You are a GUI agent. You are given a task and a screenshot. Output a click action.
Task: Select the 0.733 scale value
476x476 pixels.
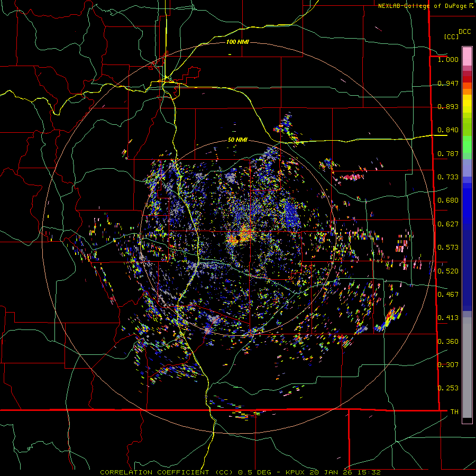tap(448, 177)
